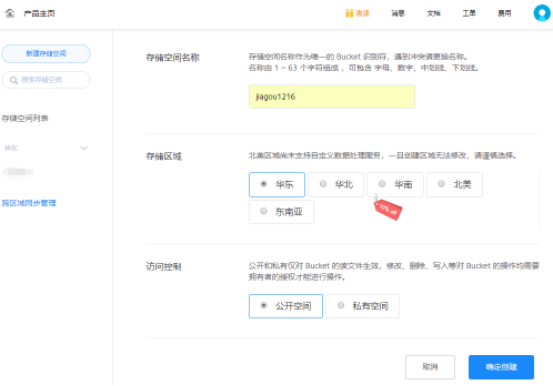
Task: Click the red discount tag icon
Action: (x=388, y=209)
